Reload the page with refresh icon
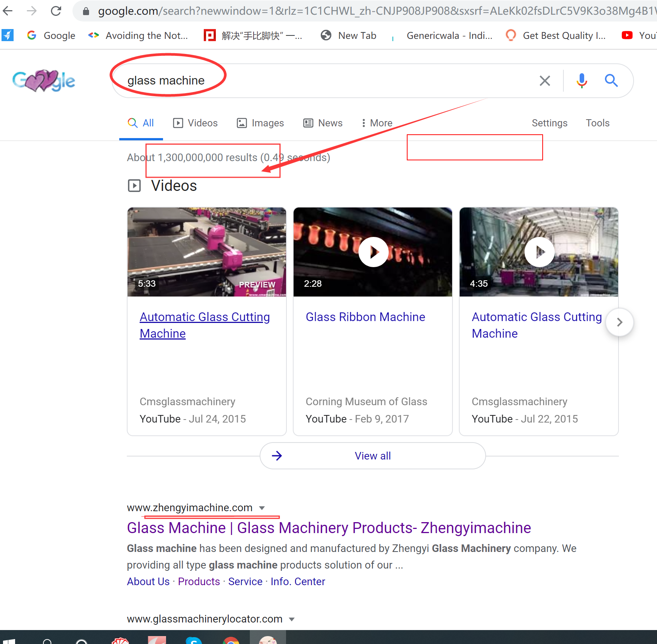657x644 pixels. click(56, 11)
